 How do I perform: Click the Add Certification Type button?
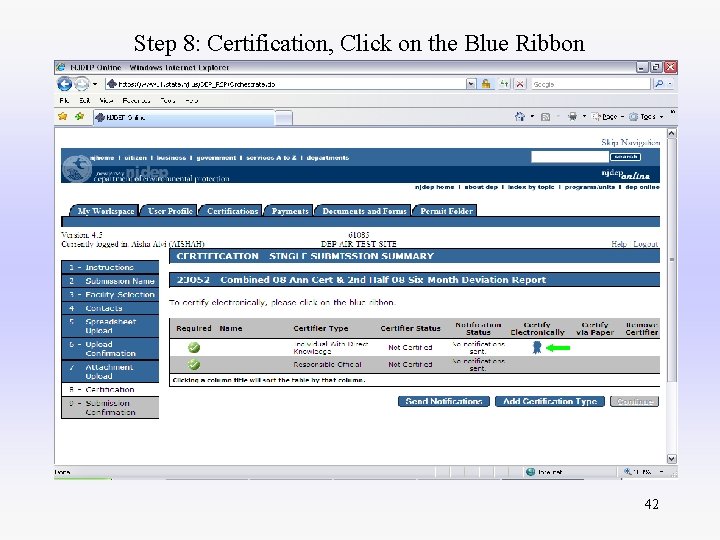click(550, 401)
